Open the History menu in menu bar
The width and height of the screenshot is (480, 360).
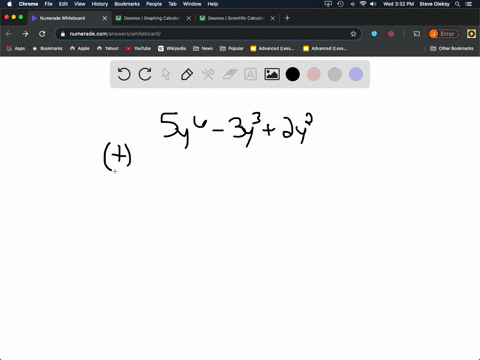[x=100, y=4]
